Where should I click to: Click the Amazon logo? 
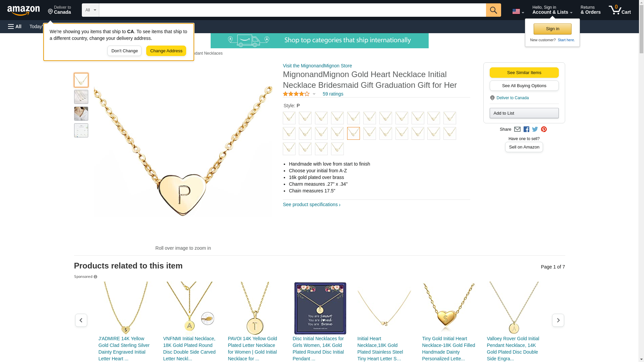(23, 10)
